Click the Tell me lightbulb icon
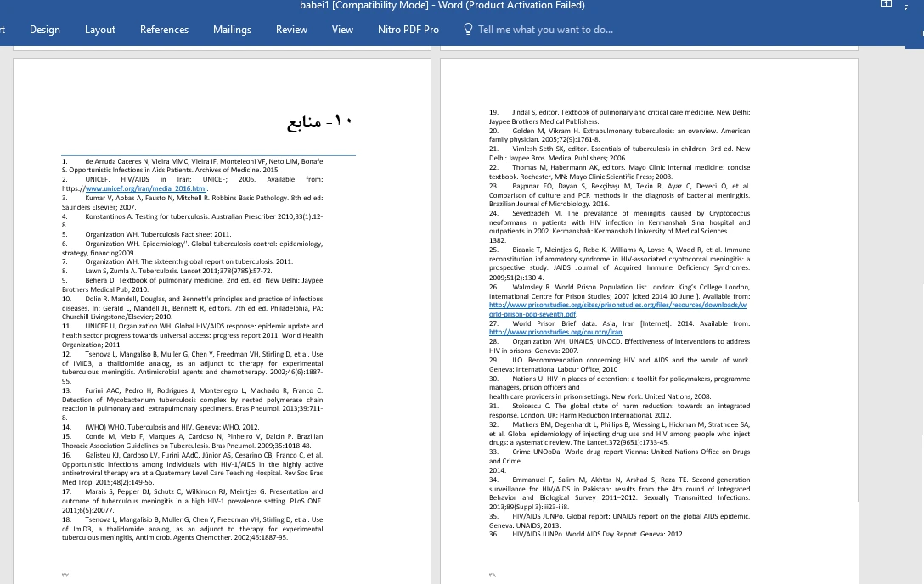The image size is (924, 584). tap(468, 29)
